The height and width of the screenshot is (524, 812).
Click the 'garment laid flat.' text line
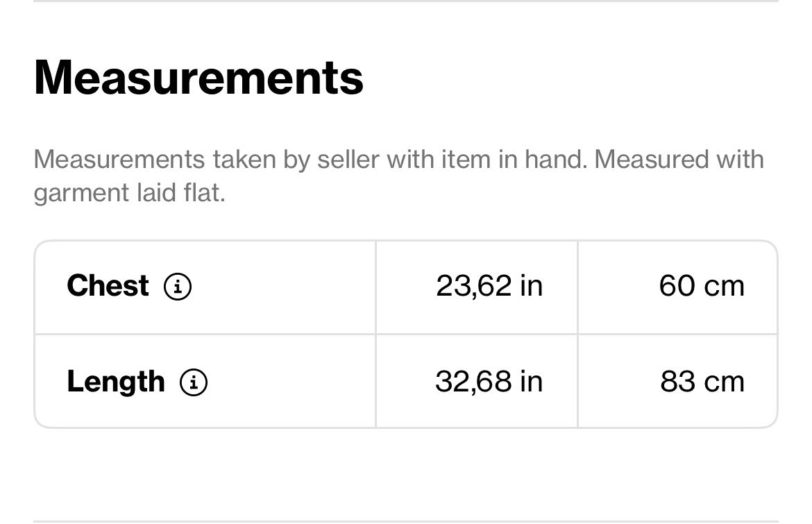click(x=130, y=193)
